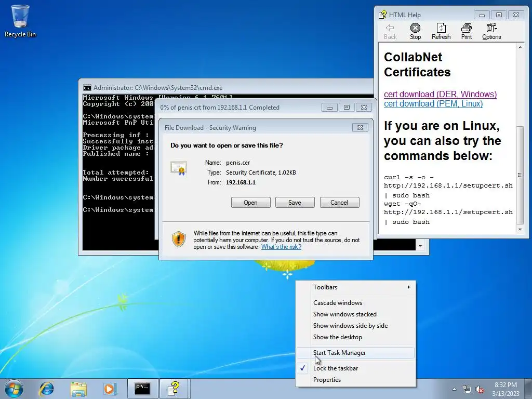Click the muted volume tray icon
The width and height of the screenshot is (532, 399).
coord(480,390)
